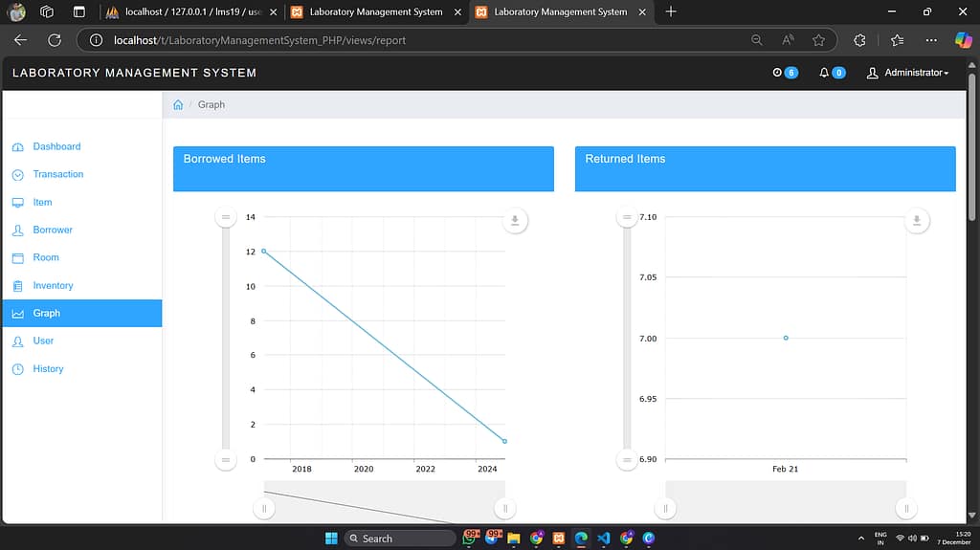
Task: Click the notification bell icon
Action: pyautogui.click(x=825, y=74)
